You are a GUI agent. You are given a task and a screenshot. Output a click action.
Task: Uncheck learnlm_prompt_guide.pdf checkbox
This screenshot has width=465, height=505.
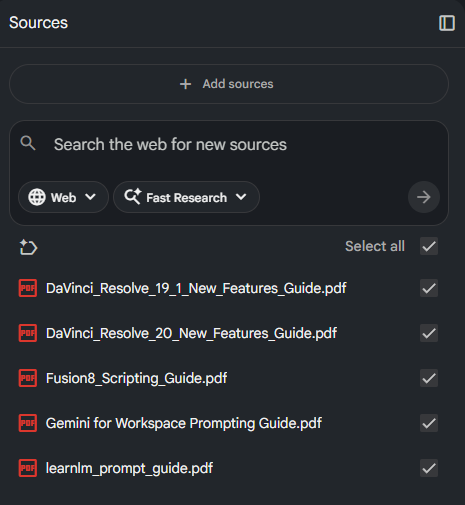click(x=429, y=468)
